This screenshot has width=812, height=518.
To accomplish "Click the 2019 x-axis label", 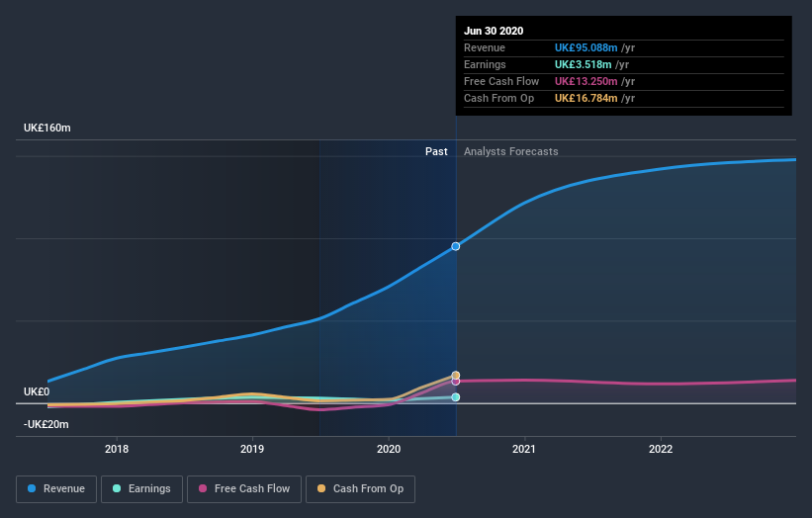I will coord(252,449).
